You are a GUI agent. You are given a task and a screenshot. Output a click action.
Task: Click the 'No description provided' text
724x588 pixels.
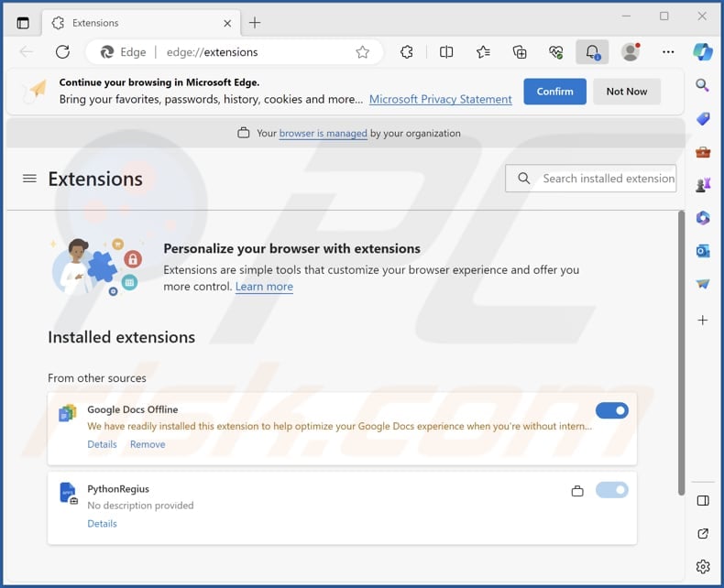tap(140, 506)
